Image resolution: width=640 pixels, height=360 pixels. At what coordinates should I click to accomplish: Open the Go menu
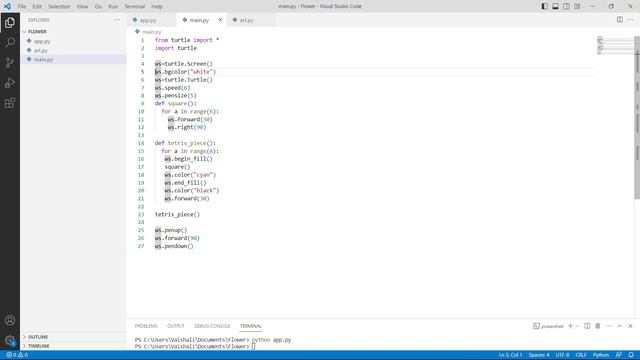tap(98, 7)
